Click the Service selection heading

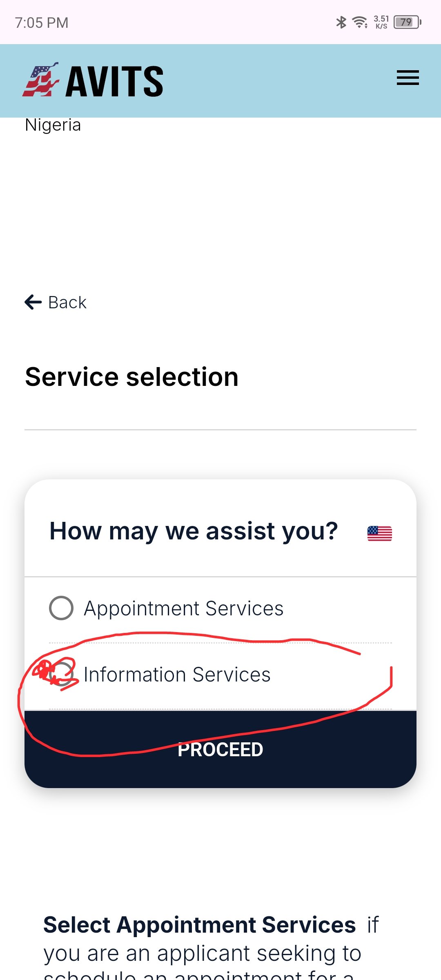131,376
